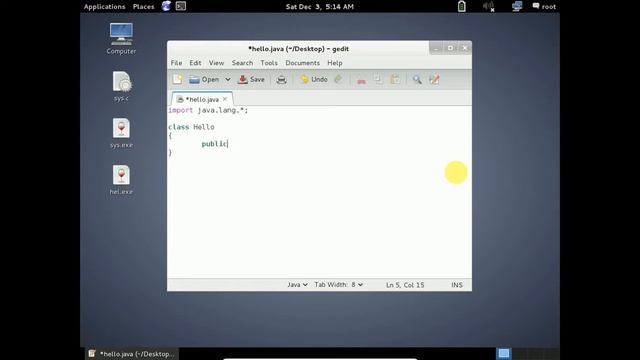Open the Java language dropdown
This screenshot has height=360, width=640.
click(297, 285)
